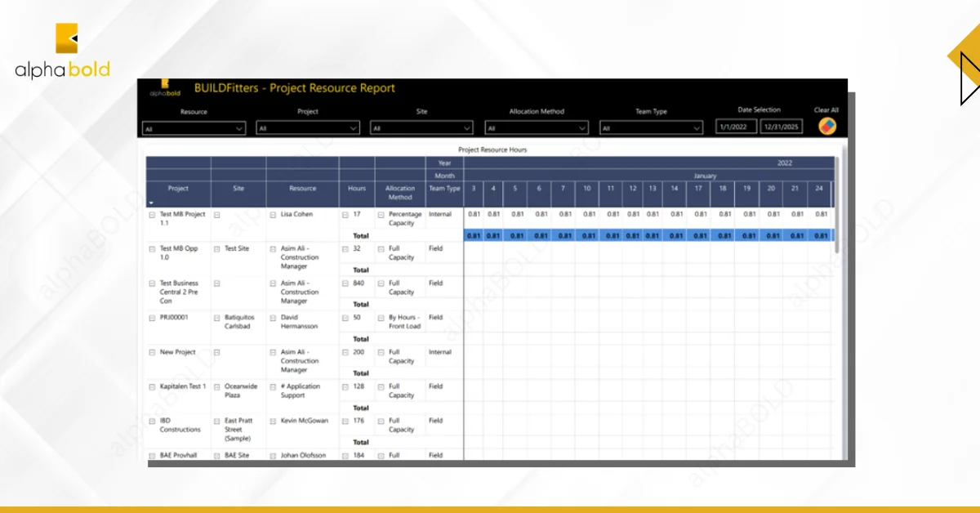Viewport: 980px width, 513px height.
Task: Collapse the Test Site node
Action: [x=217, y=249]
